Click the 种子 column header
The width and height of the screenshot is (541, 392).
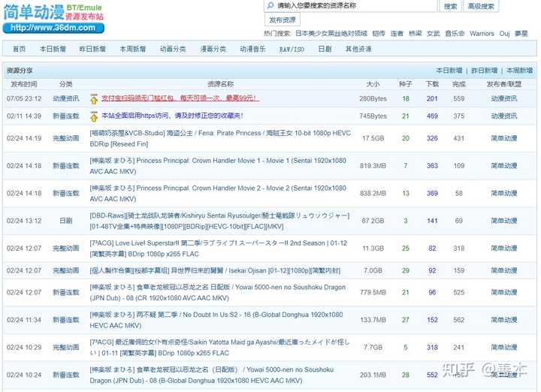(x=406, y=84)
